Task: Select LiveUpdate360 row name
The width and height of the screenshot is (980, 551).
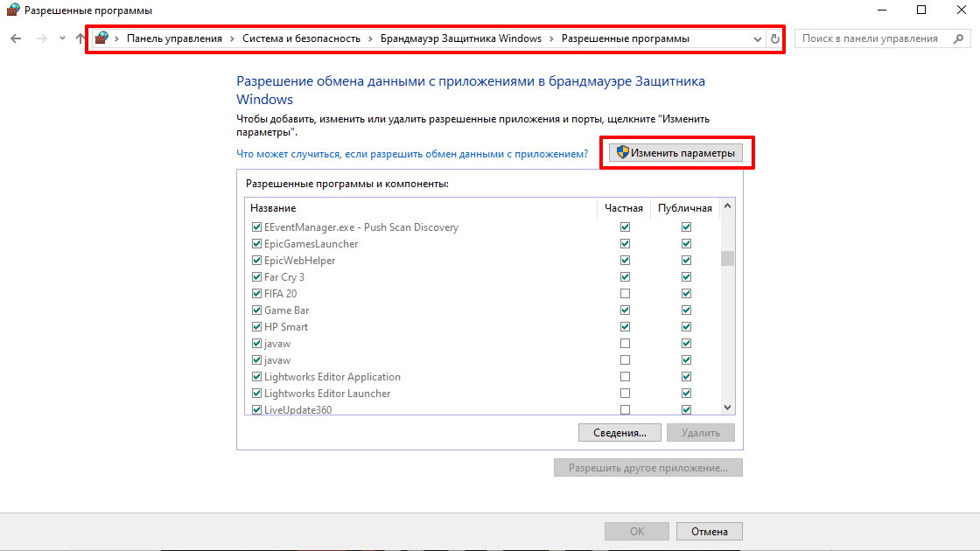Action: click(297, 410)
